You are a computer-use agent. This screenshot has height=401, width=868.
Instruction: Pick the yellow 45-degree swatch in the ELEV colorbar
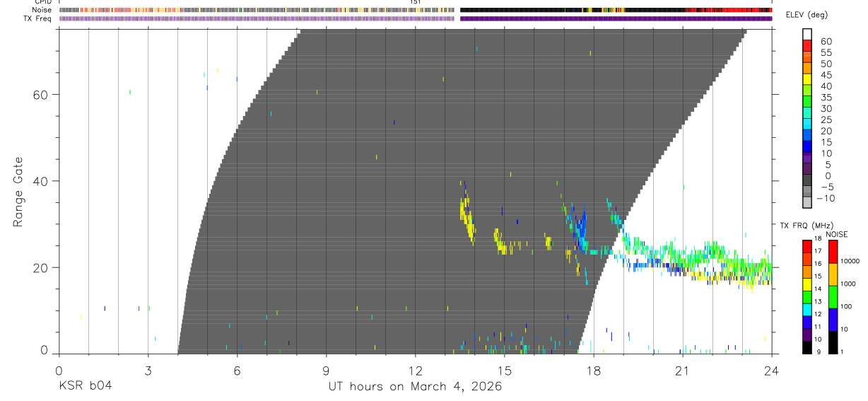807,79
